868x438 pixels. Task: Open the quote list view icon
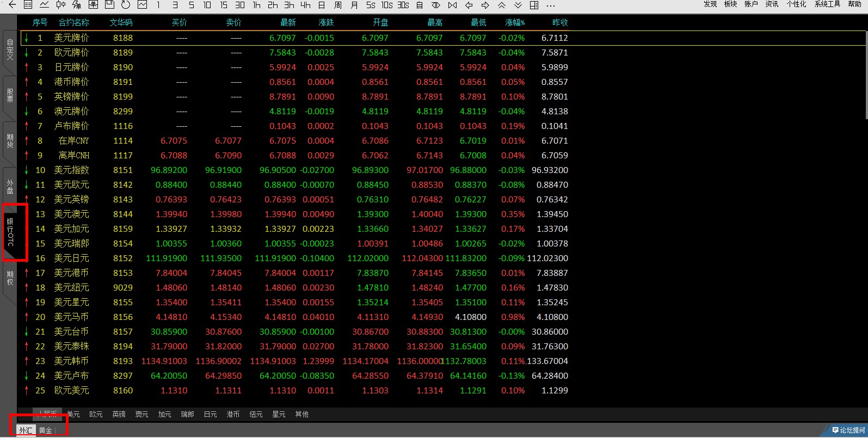[x=28, y=5]
